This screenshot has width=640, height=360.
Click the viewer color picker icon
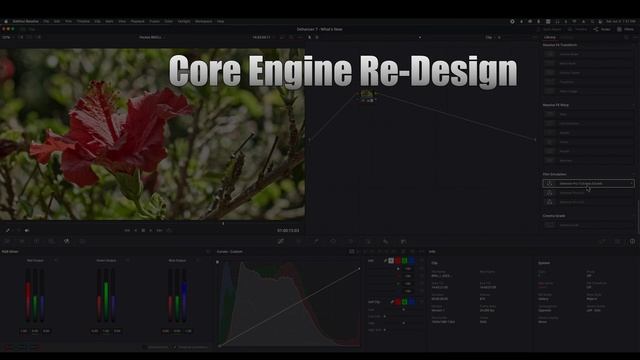(x=8, y=231)
